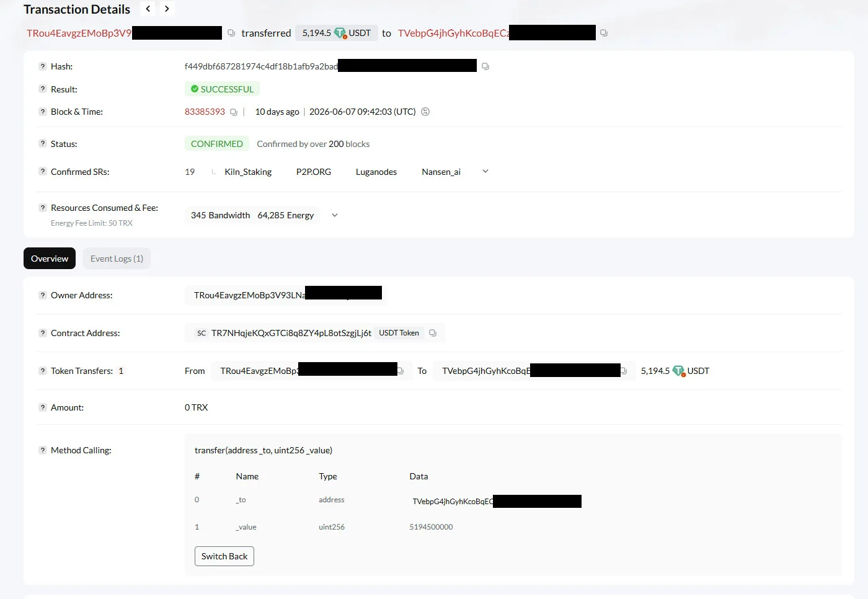Open help for the Status field
The image size is (868, 599).
tap(43, 143)
